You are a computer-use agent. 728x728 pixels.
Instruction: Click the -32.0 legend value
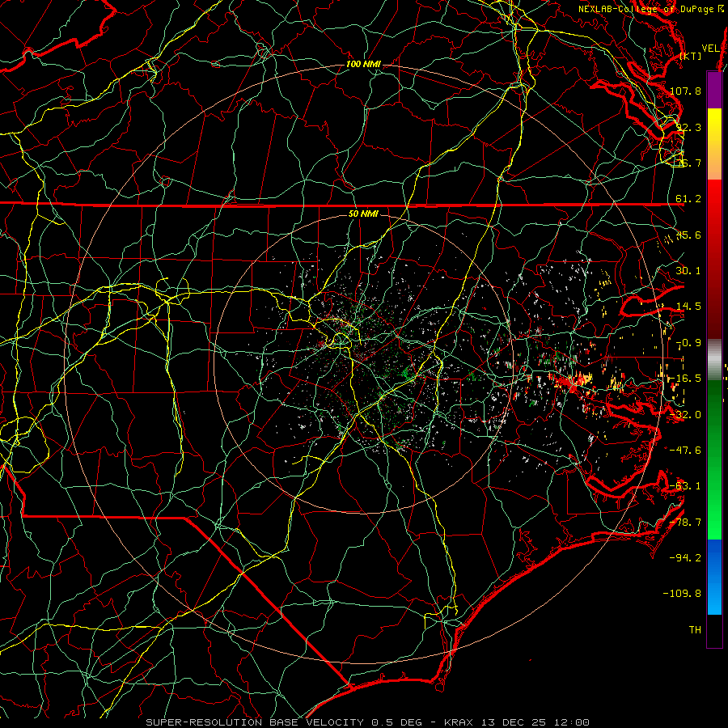tap(685, 415)
